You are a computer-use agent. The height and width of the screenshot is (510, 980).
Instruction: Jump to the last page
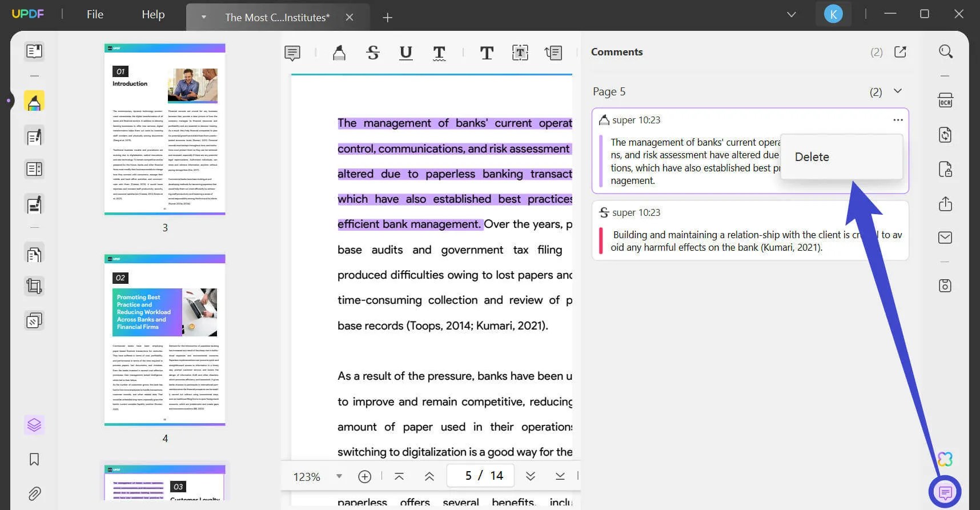560,476
